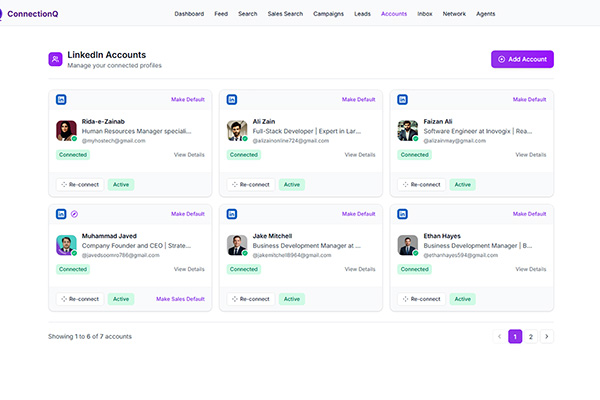Go to next page with right chevron

tap(547, 336)
